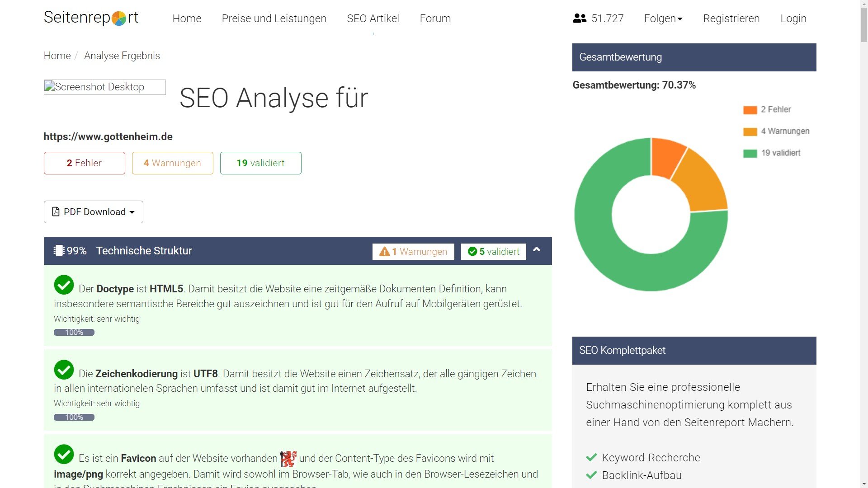Click the Registrieren link
Screen dimensions: 868x488
731,19
